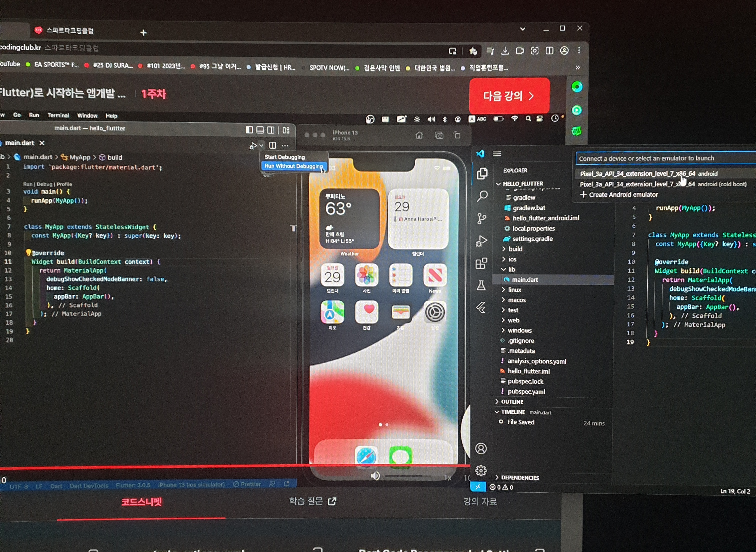This screenshot has height=552, width=756.
Task: Switch to the 코드스니펫 tab
Action: 141,502
